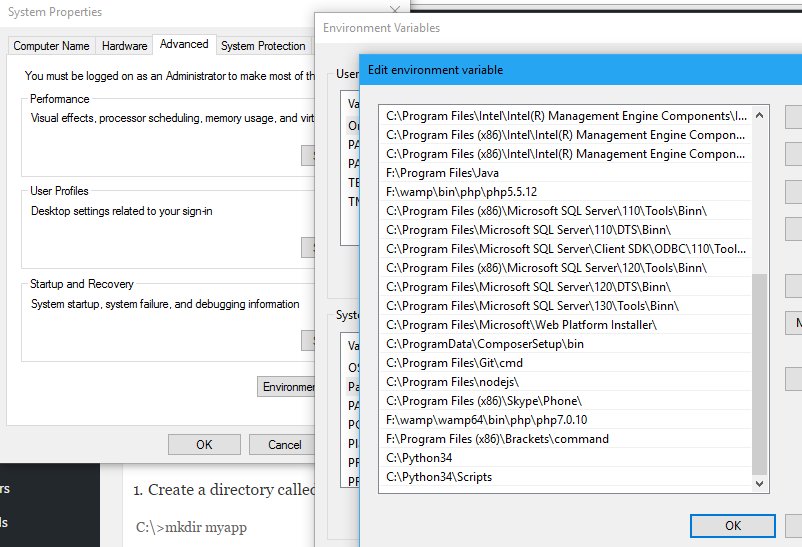Click OK in System Properties window
Viewport: 802px width, 547px height.
point(204,445)
